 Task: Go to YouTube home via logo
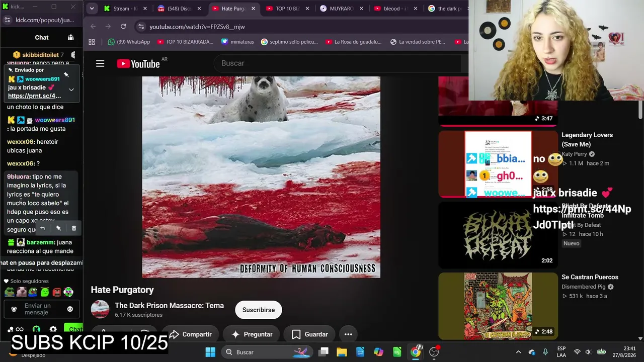pyautogui.click(x=138, y=63)
